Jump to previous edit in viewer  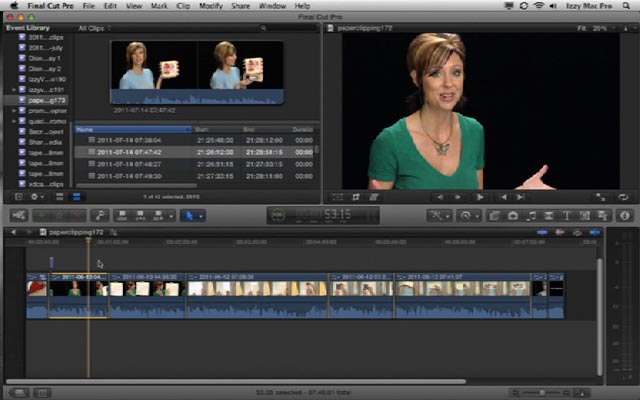point(504,197)
